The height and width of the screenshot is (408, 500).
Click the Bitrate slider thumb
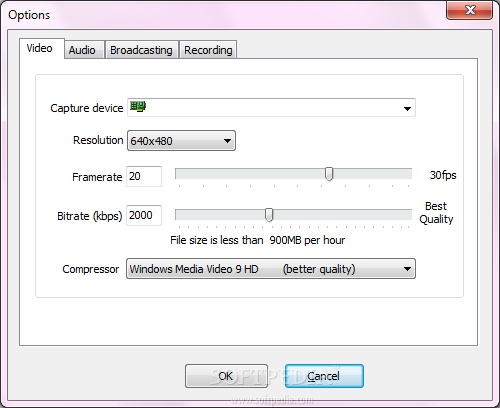coord(269,215)
